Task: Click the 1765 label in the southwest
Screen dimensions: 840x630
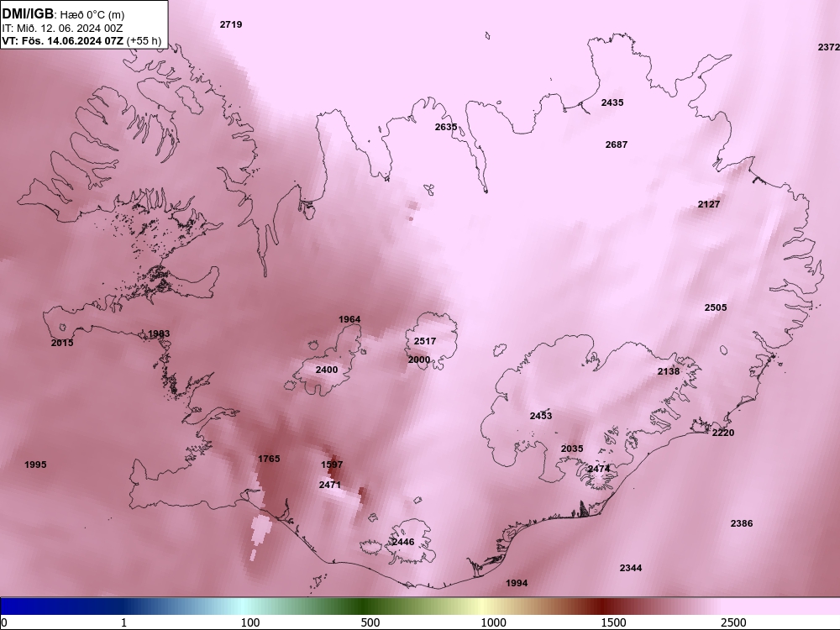Action: (x=269, y=459)
